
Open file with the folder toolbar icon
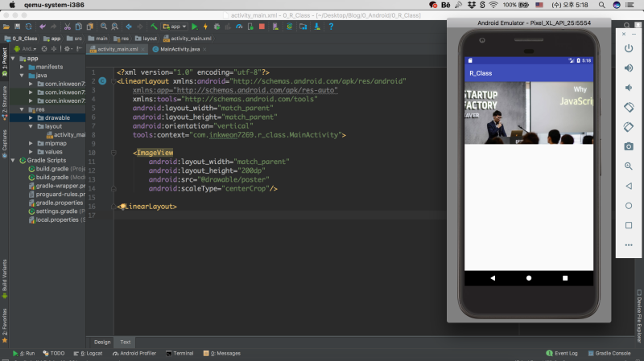(x=6, y=27)
